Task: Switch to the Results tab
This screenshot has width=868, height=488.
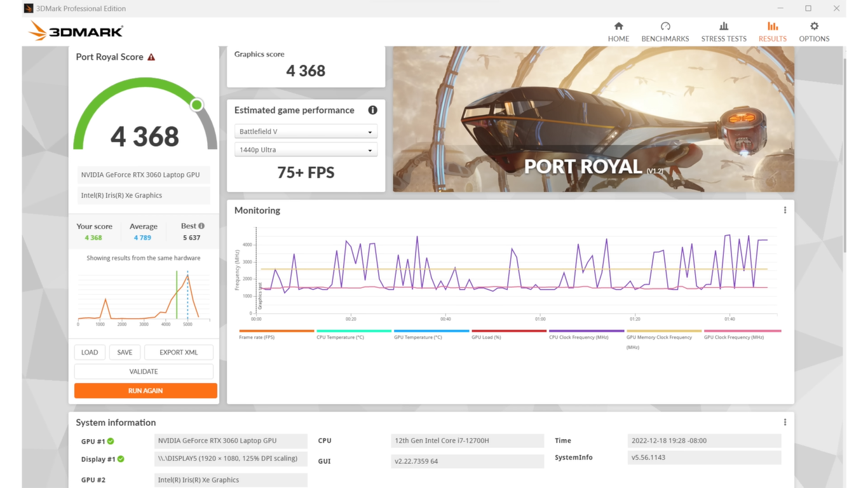Action: (772, 32)
